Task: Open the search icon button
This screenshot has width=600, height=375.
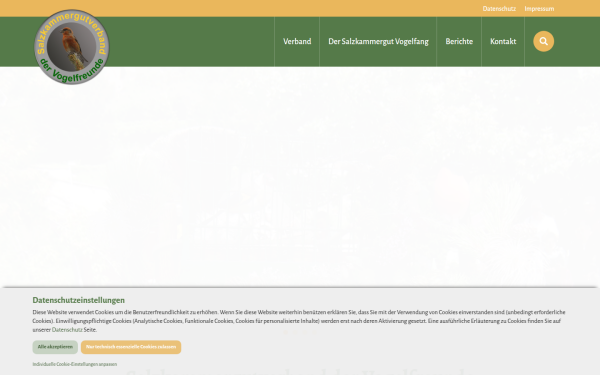Action: tap(543, 41)
